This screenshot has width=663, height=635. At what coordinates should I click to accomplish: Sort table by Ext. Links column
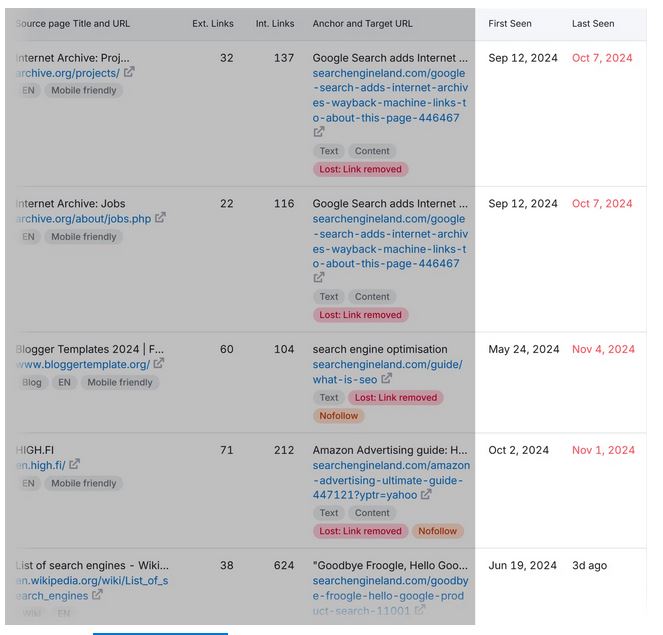coord(213,24)
